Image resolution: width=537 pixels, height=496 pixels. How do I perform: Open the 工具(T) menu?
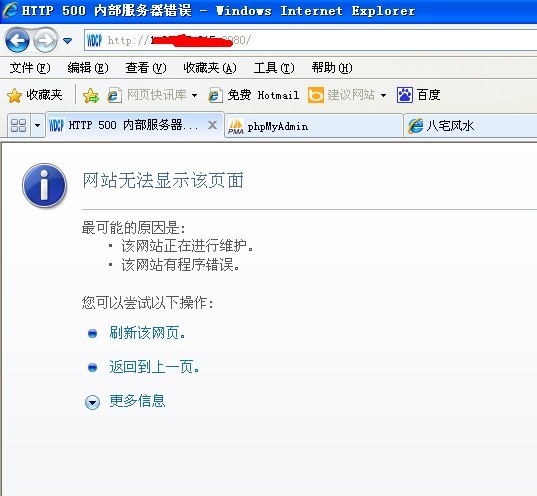coord(274,68)
